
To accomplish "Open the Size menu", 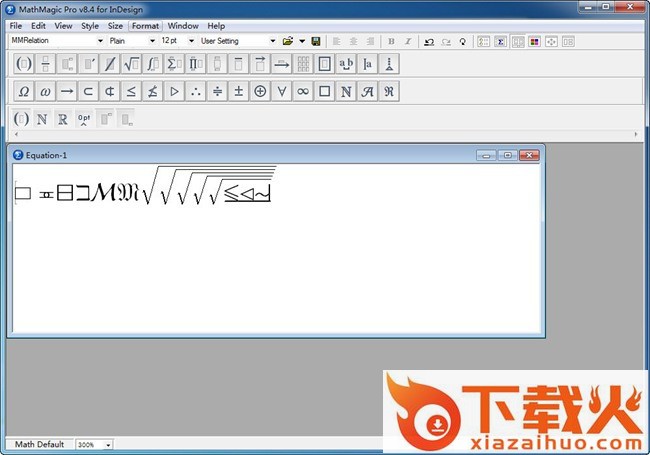I will pyautogui.click(x=115, y=26).
